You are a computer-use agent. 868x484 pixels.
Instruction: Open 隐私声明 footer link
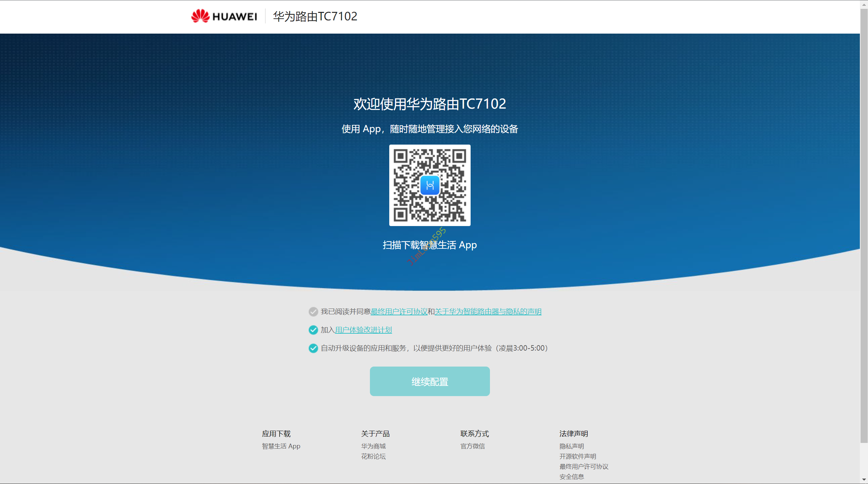tap(571, 446)
